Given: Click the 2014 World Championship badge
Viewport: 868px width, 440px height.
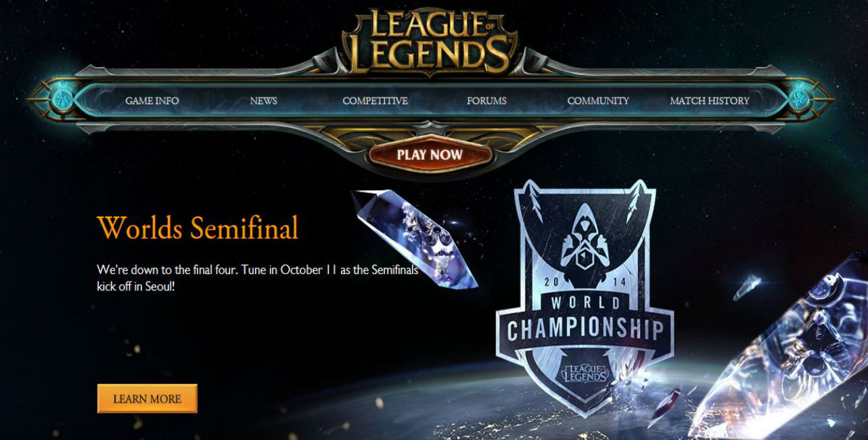Looking at the screenshot, I should coord(585,298).
